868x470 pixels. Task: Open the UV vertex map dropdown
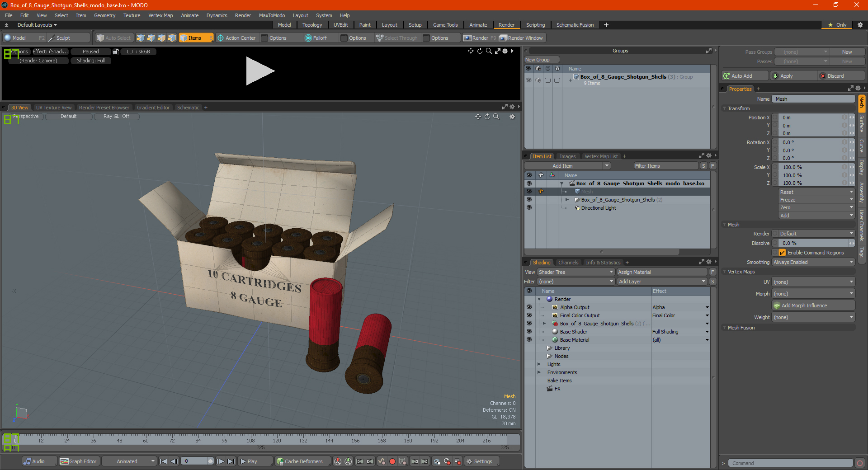[813, 282]
